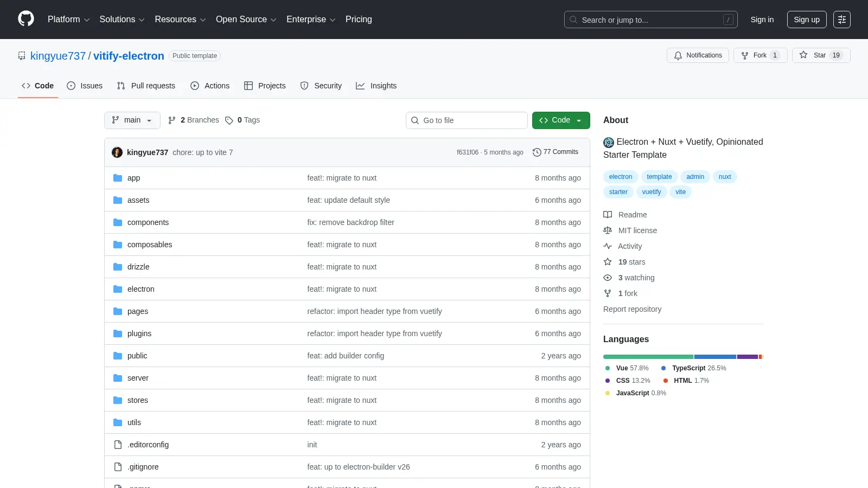This screenshot has width=868, height=488.
Task: Click the tag icon next to 0 Tags
Action: tap(229, 120)
